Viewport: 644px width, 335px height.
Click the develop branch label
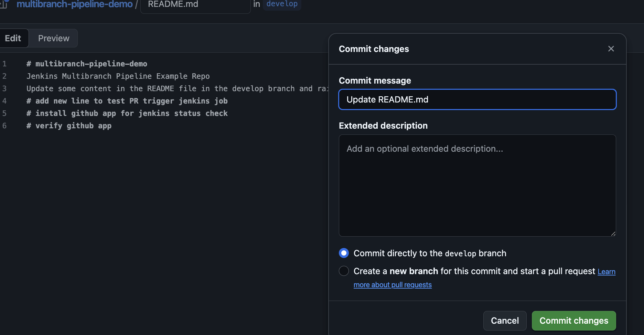tap(282, 4)
